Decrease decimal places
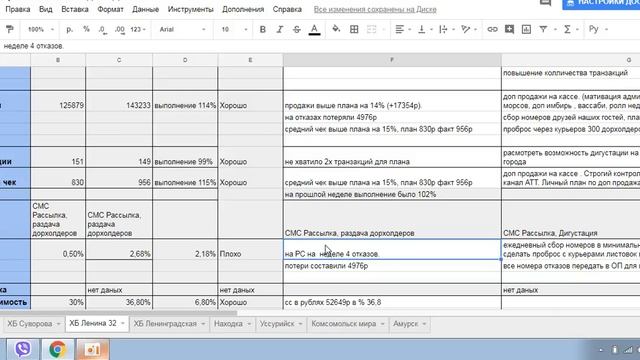Image resolution: width=640 pixels, height=360 pixels. (103, 29)
